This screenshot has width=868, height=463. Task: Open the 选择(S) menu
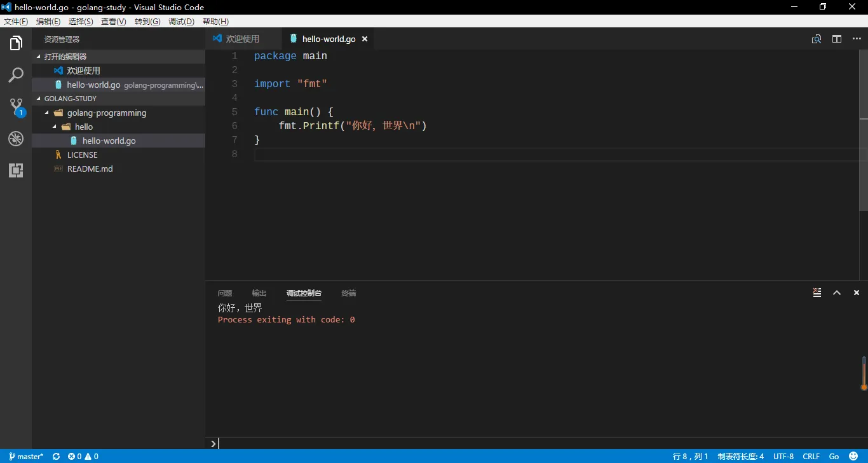click(x=81, y=21)
